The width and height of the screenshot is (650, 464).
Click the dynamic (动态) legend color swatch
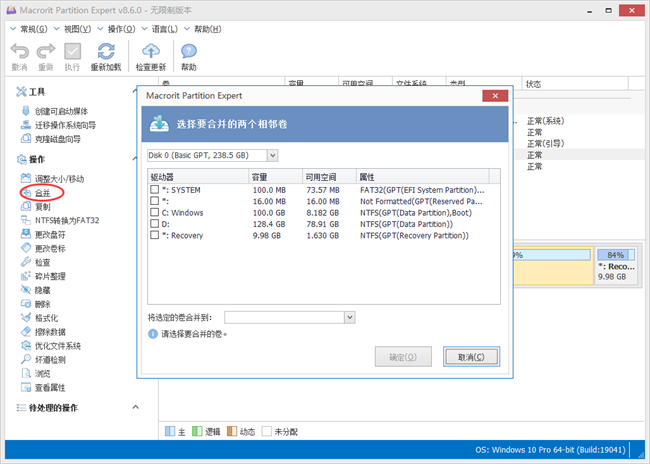[x=232, y=431]
